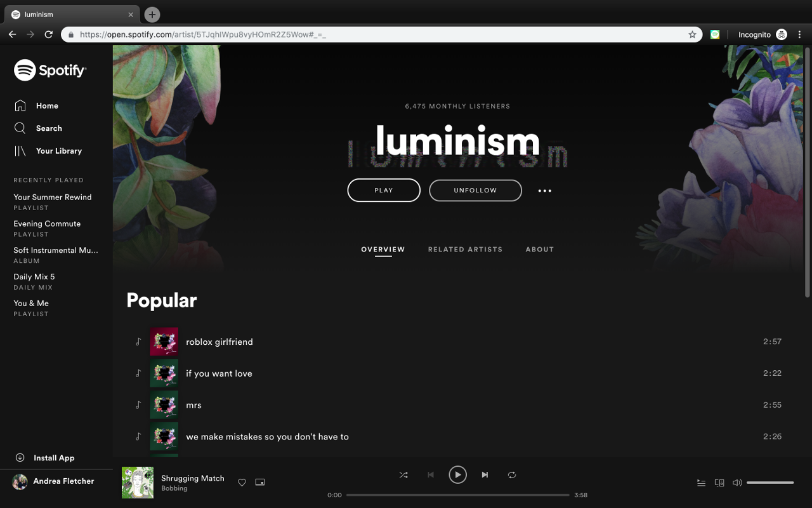The width and height of the screenshot is (812, 508).
Task: Open connect to a device menu
Action: coord(719,483)
